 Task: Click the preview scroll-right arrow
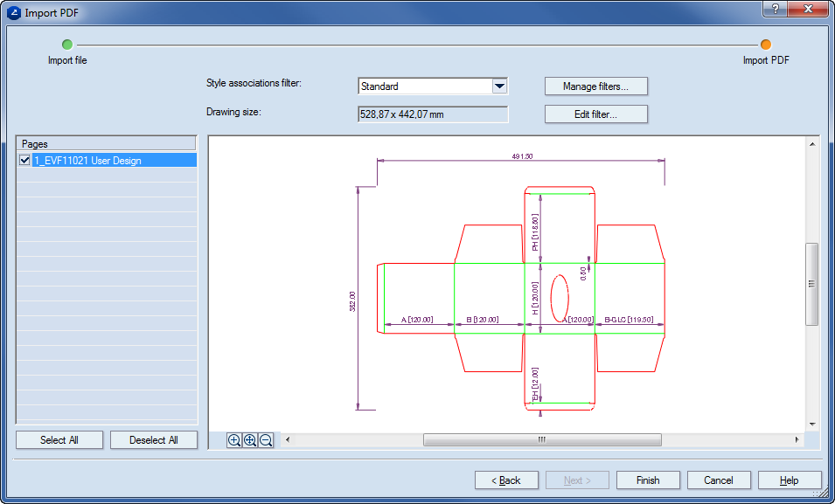click(x=797, y=439)
